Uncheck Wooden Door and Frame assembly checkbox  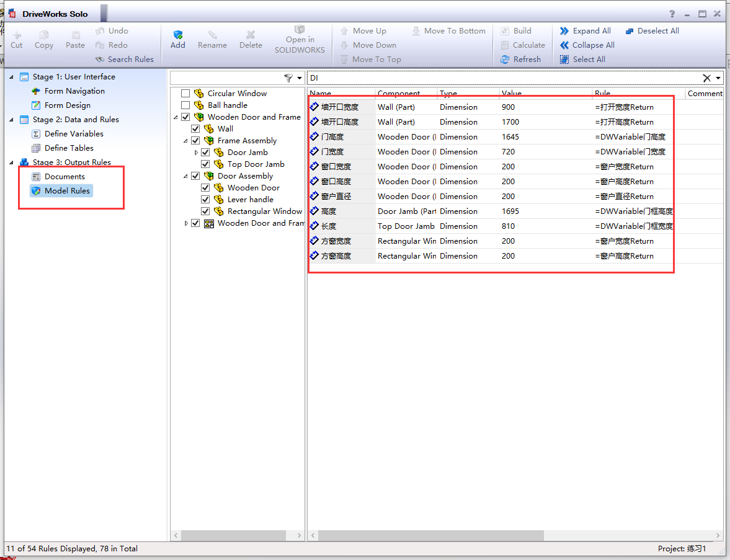(x=185, y=117)
